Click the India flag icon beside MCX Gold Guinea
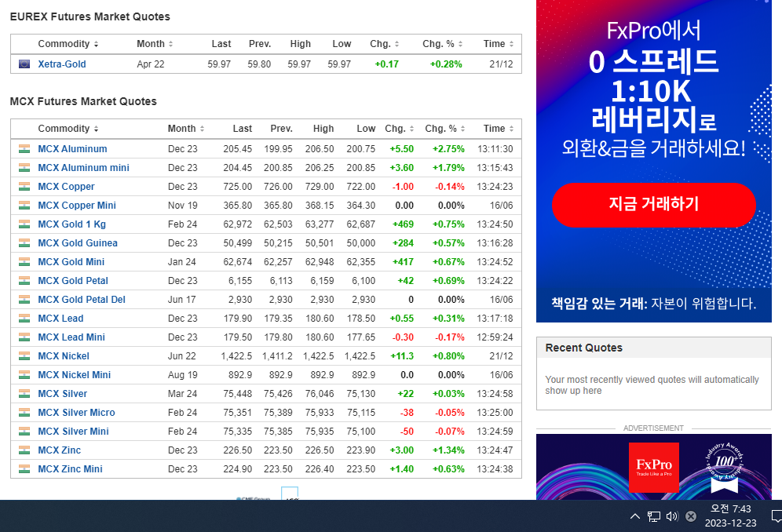The image size is (782, 532). 24,242
